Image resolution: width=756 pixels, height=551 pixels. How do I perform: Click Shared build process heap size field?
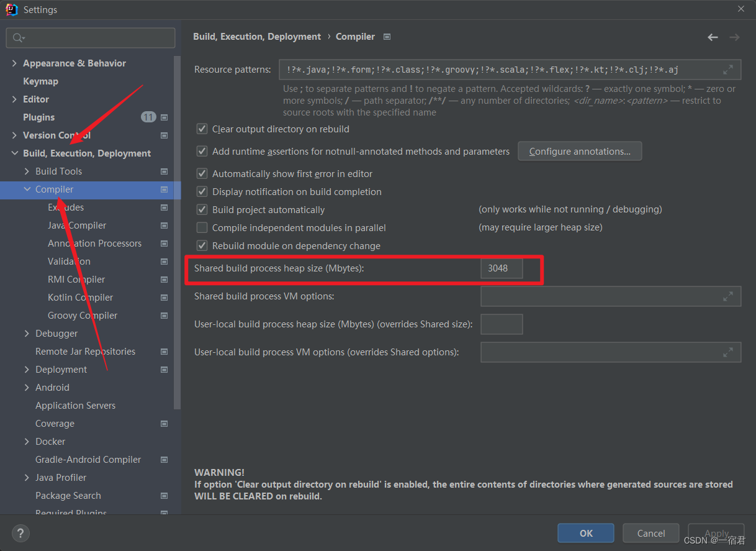click(502, 268)
